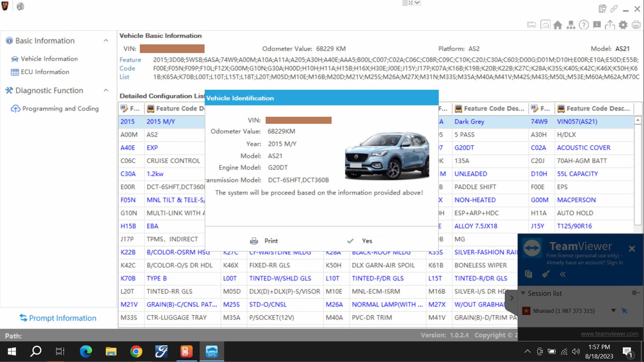Open the top center dropdown chevron

pyautogui.click(x=417, y=3)
